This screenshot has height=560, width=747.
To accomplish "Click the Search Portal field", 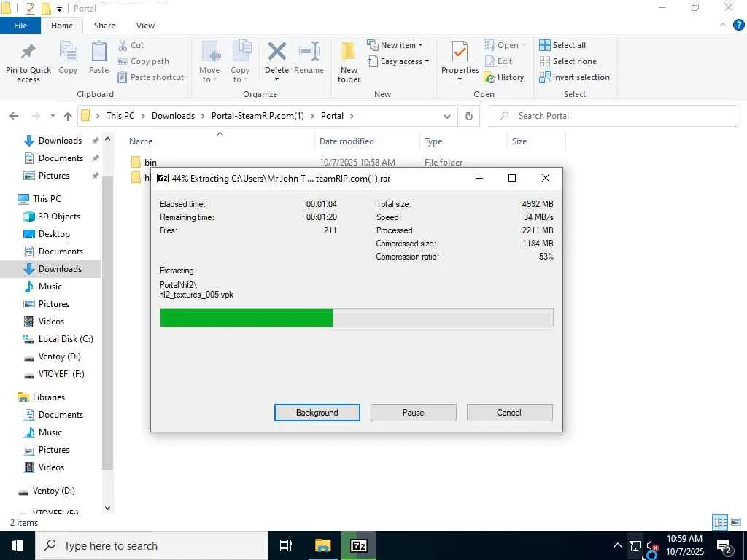I will (613, 116).
